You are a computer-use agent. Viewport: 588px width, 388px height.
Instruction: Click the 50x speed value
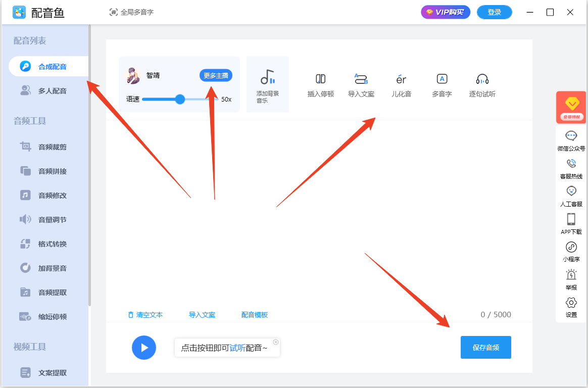pos(226,100)
